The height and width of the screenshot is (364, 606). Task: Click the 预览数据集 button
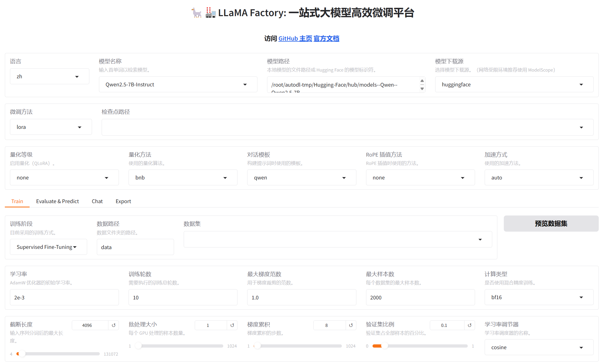click(551, 224)
